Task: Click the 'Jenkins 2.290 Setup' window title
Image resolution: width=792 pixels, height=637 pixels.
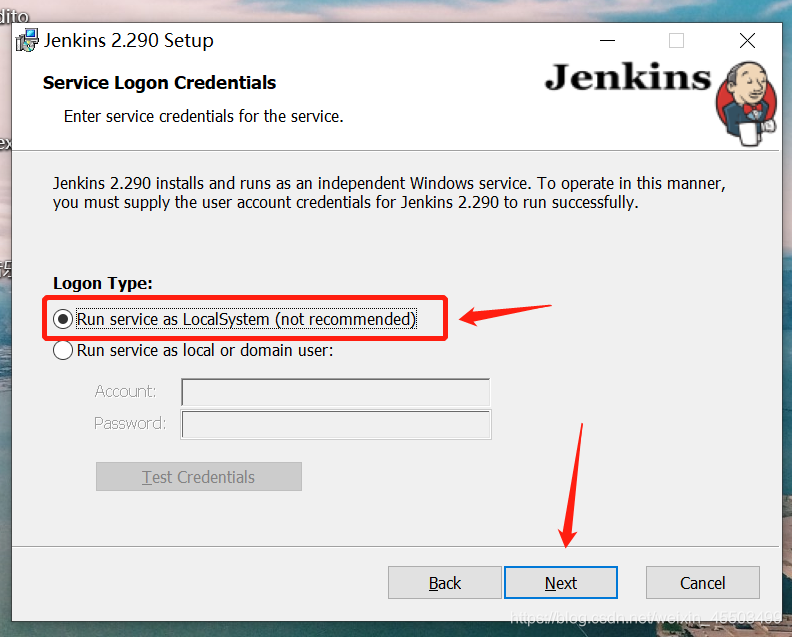Action: (x=128, y=40)
